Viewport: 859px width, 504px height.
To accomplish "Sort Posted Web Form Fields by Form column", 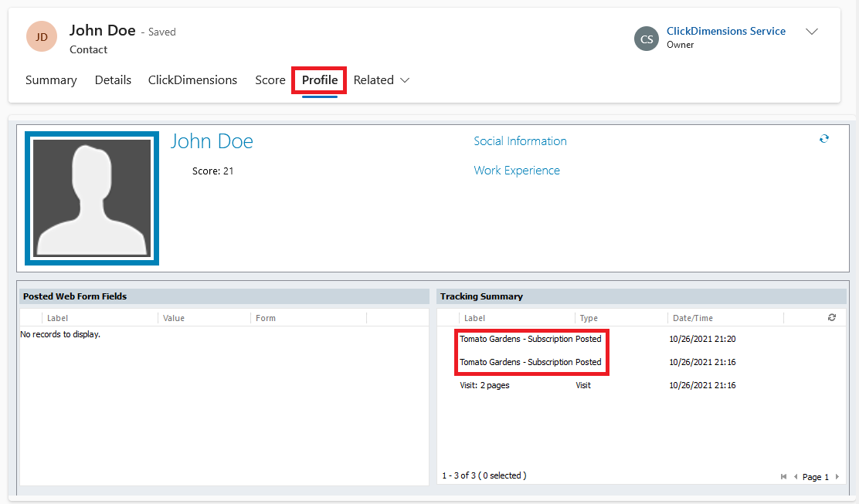I will 266,318.
